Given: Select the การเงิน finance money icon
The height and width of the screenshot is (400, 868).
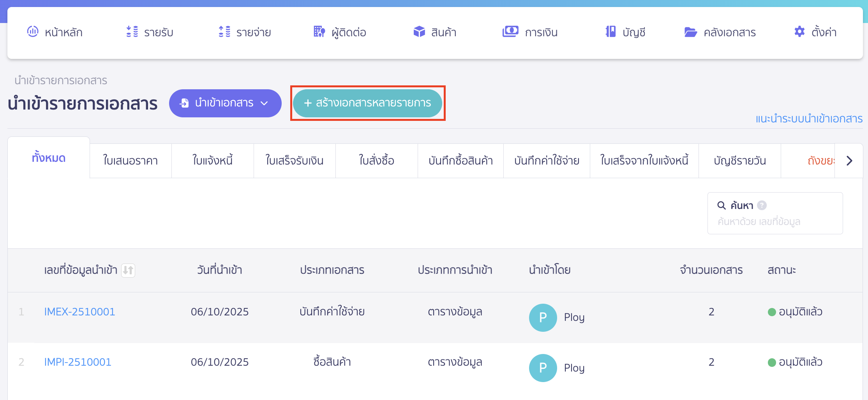Looking at the screenshot, I should coord(511,31).
